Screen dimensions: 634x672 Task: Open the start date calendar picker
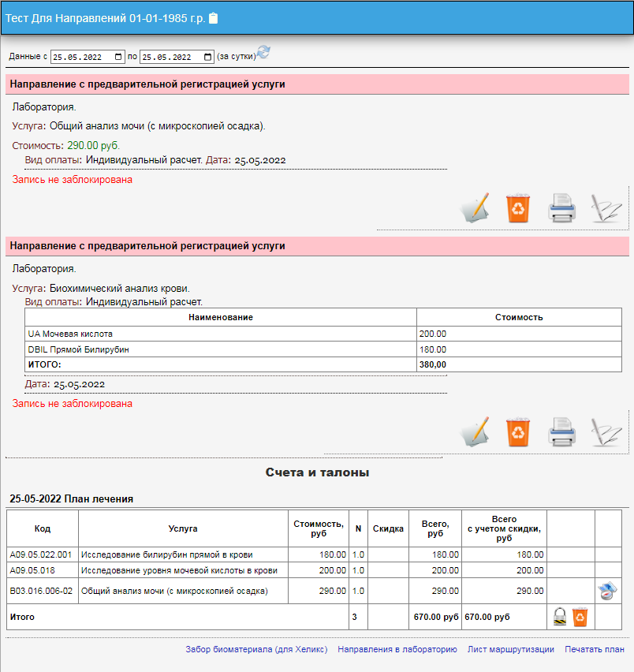[x=119, y=57]
